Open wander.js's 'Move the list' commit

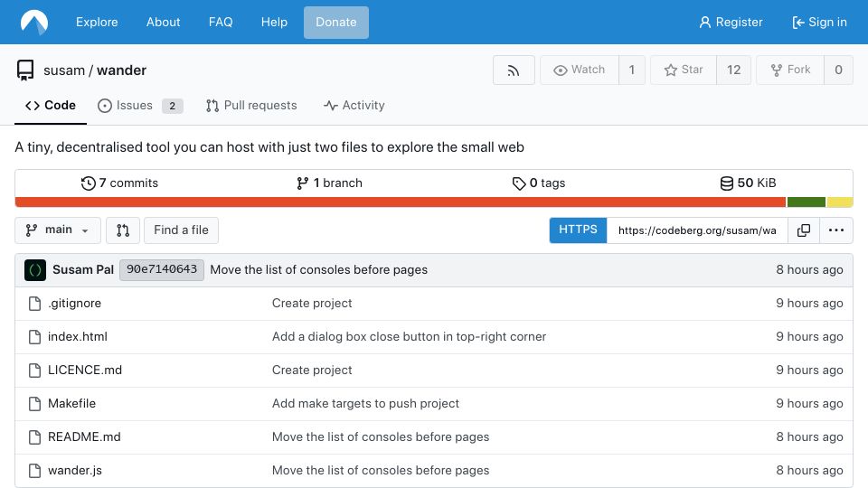click(381, 470)
